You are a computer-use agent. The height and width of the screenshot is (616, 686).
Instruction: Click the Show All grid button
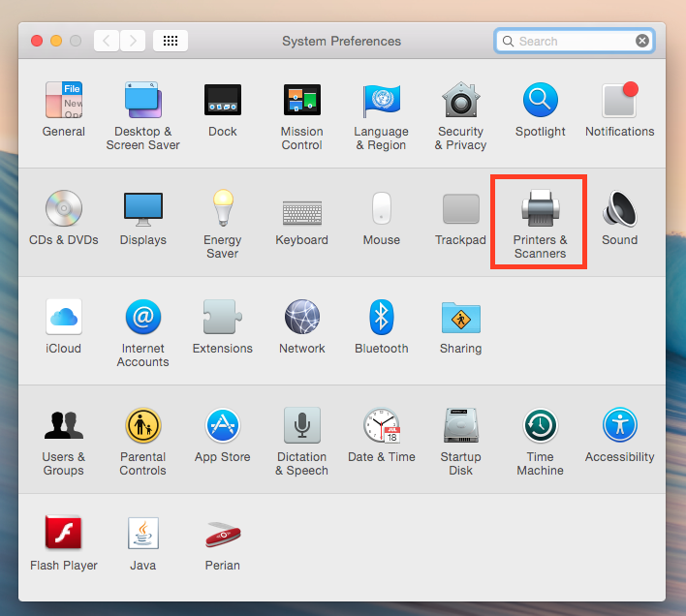coord(171,41)
